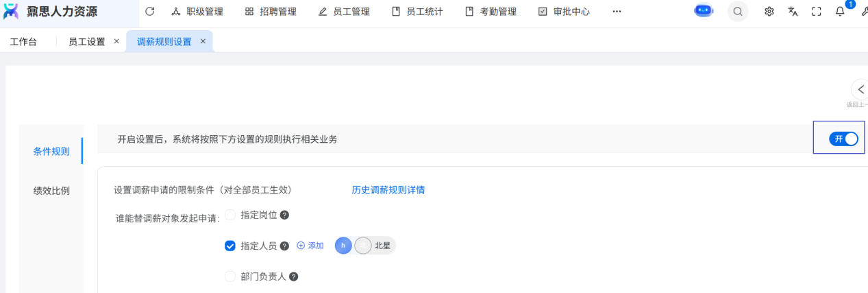Open the 历史调薪规则详情 link
This screenshot has height=293, width=868.
click(388, 190)
